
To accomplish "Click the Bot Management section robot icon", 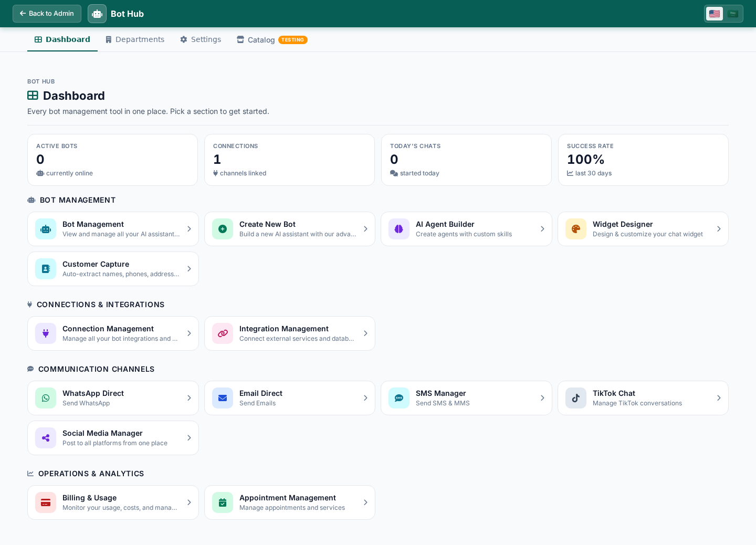I will 31,200.
